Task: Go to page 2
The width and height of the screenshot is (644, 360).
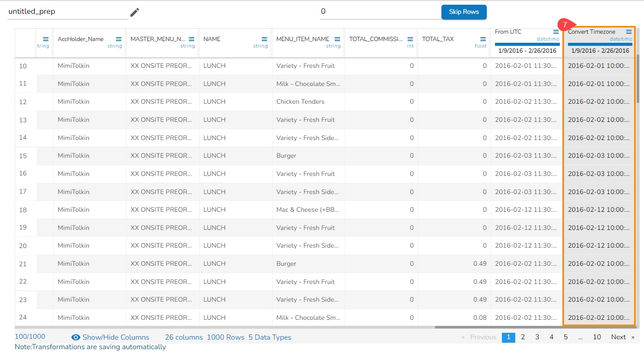Action: (x=523, y=337)
